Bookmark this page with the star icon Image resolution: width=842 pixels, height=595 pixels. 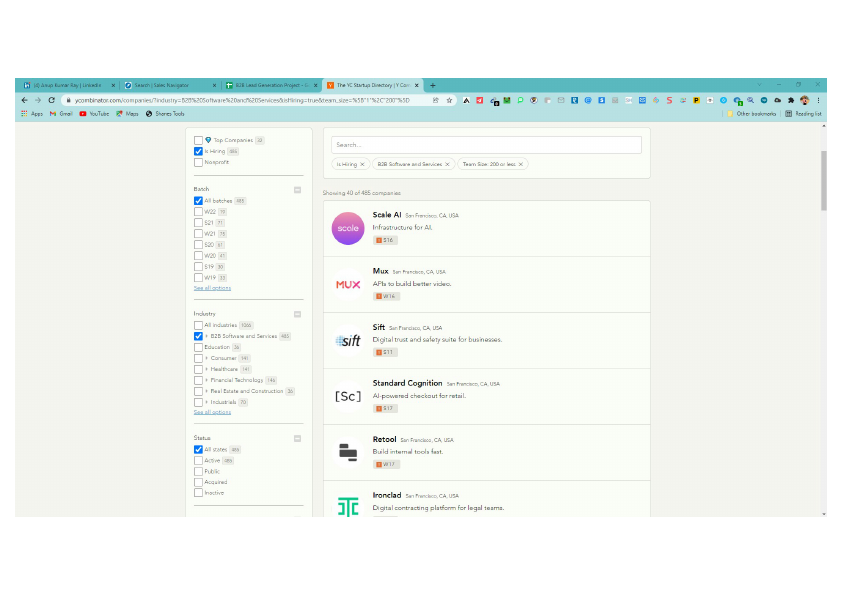tap(449, 100)
